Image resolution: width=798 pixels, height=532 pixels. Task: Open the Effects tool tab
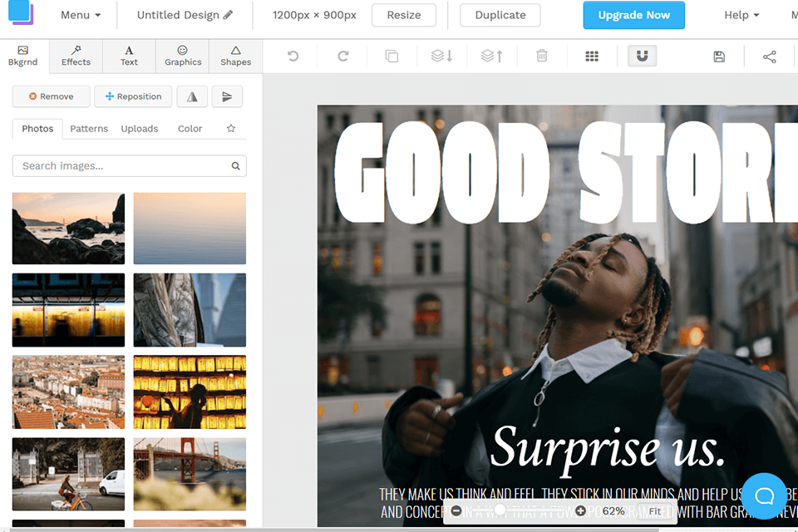click(76, 56)
